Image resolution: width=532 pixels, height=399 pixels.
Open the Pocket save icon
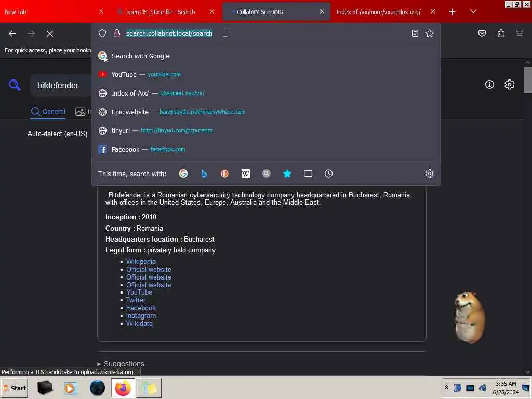pyautogui.click(x=482, y=33)
